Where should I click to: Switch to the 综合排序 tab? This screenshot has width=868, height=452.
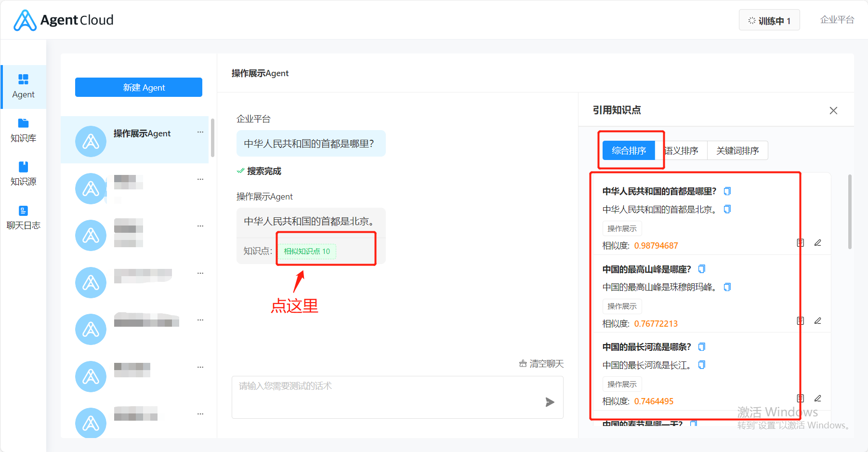[629, 150]
